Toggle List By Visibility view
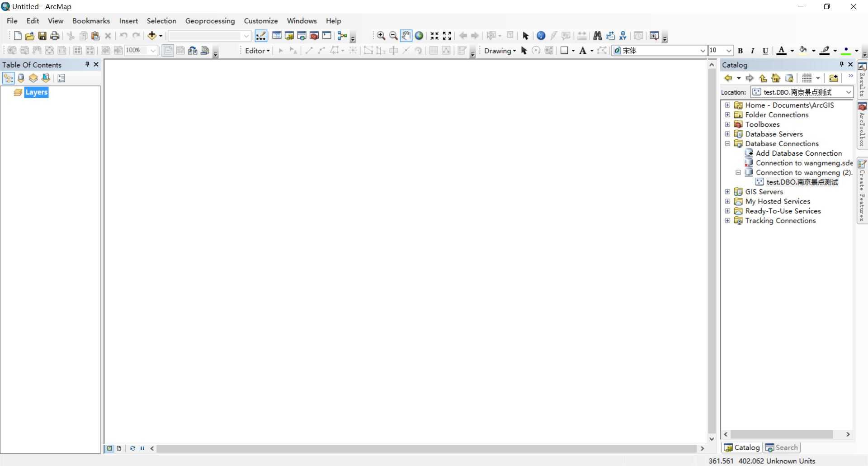The height and width of the screenshot is (466, 868). click(33, 78)
